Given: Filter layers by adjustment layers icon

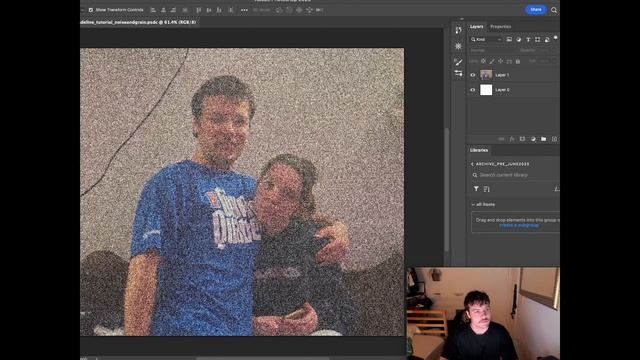Looking at the screenshot, I should coord(518,39).
